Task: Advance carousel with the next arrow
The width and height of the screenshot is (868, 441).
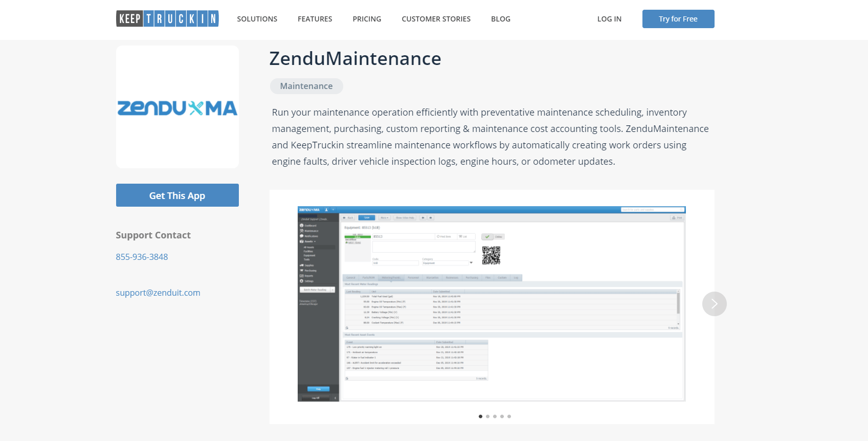Action: [x=714, y=304]
